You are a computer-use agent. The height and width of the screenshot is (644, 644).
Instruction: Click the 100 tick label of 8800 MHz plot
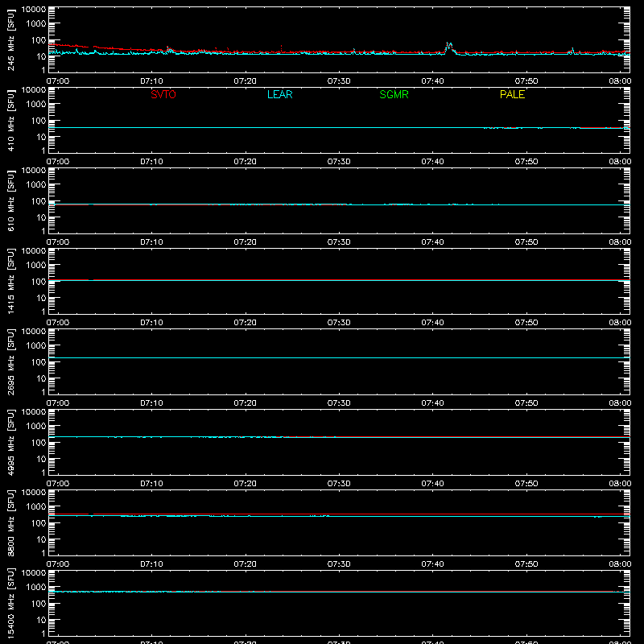39,523
